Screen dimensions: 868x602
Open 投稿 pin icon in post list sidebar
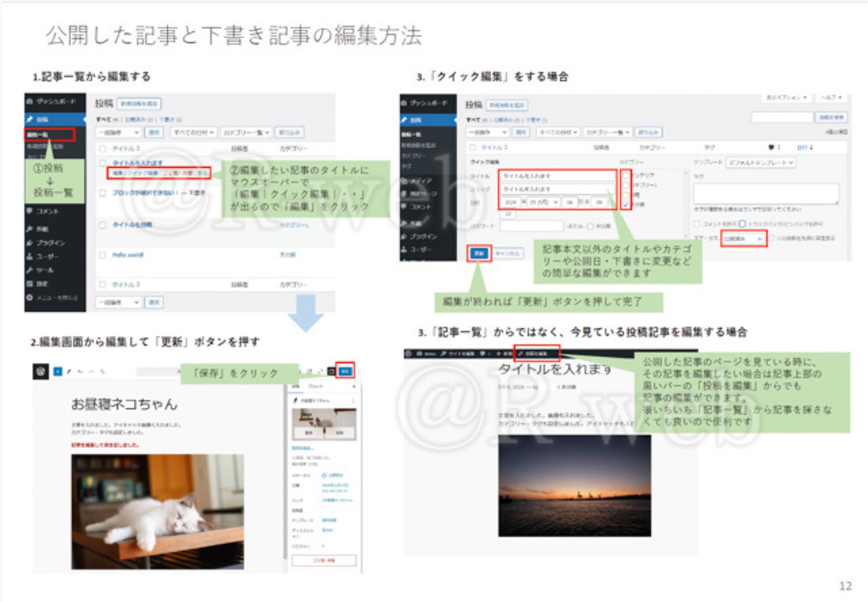coord(30,119)
